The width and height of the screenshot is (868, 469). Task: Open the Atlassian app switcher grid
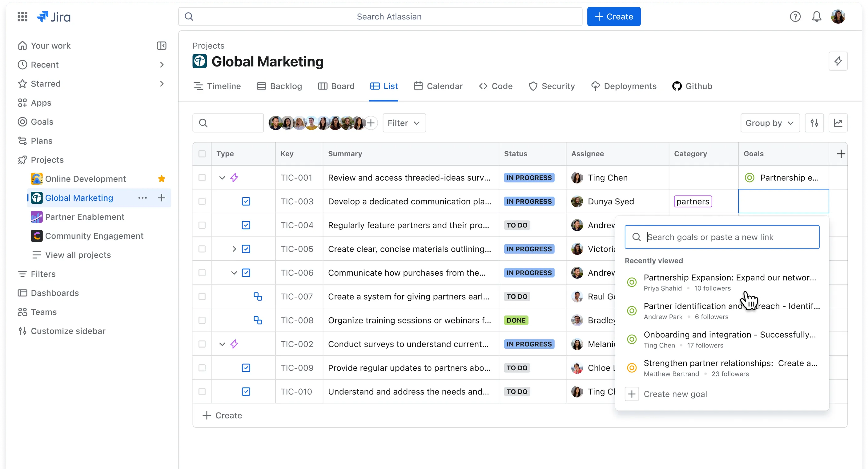[22, 16]
